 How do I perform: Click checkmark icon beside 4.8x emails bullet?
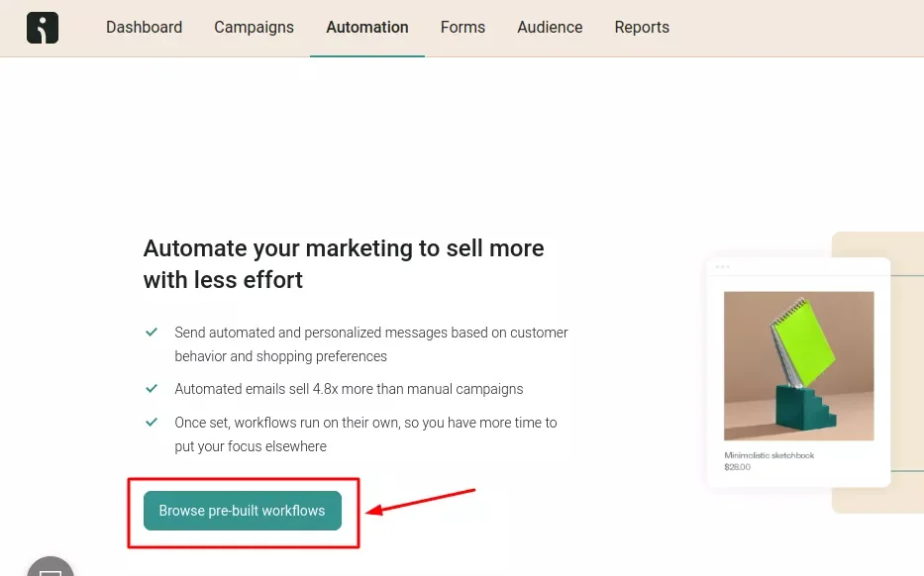pyautogui.click(x=152, y=389)
